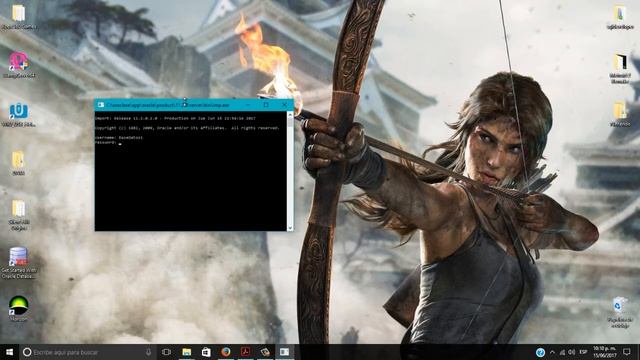
Task: Open the Windows Store taskbar icon
Action: click(x=206, y=352)
